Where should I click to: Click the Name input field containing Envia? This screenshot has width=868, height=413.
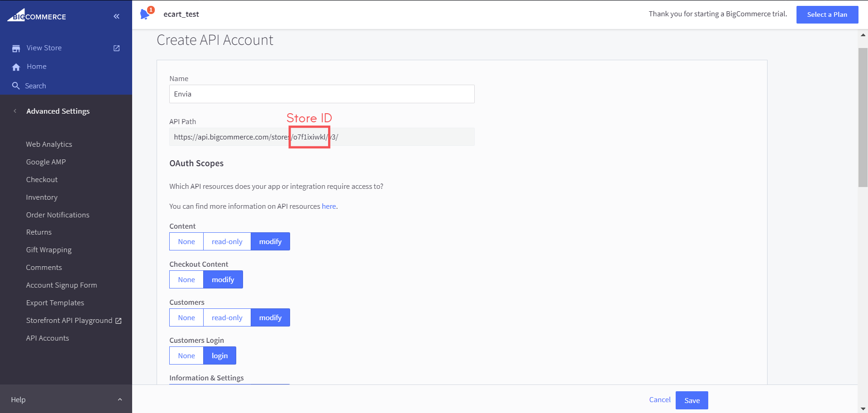(x=322, y=94)
